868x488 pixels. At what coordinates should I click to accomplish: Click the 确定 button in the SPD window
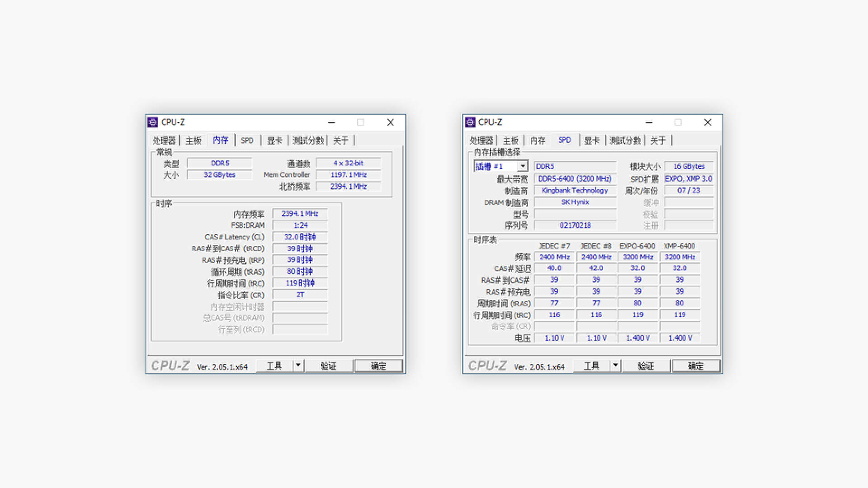tap(695, 366)
